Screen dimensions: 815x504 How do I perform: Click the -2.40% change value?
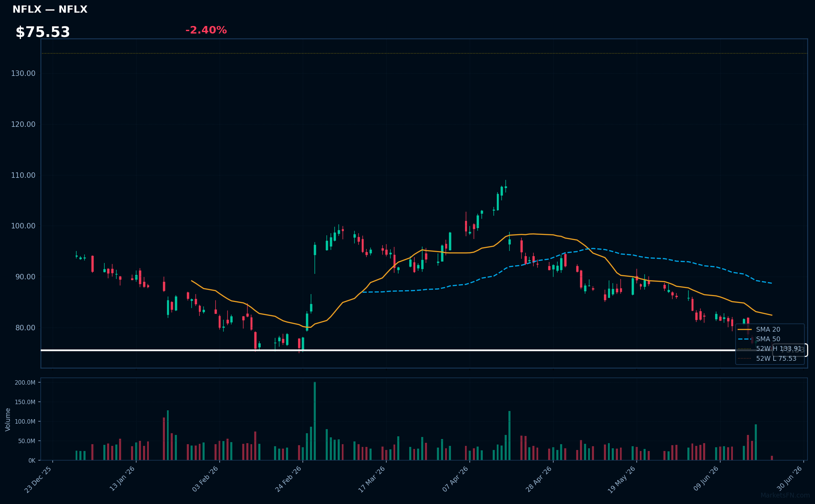pos(206,30)
